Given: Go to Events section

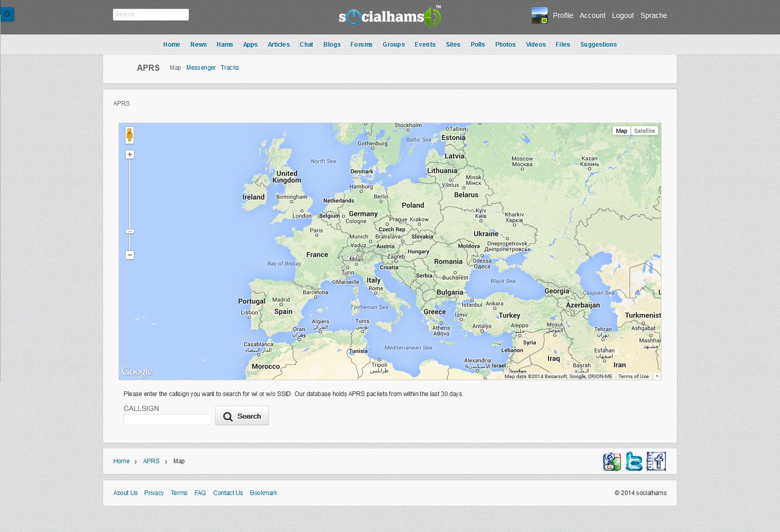Looking at the screenshot, I should [425, 45].
